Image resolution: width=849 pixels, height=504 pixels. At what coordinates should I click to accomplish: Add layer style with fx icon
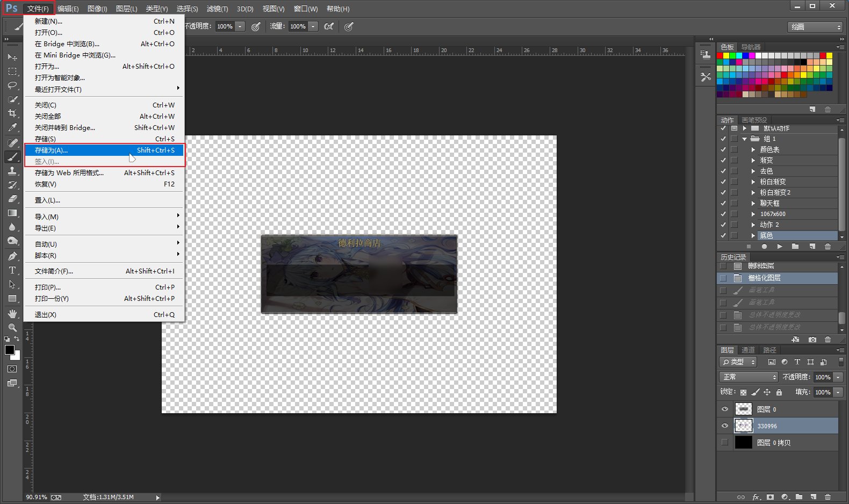756,497
